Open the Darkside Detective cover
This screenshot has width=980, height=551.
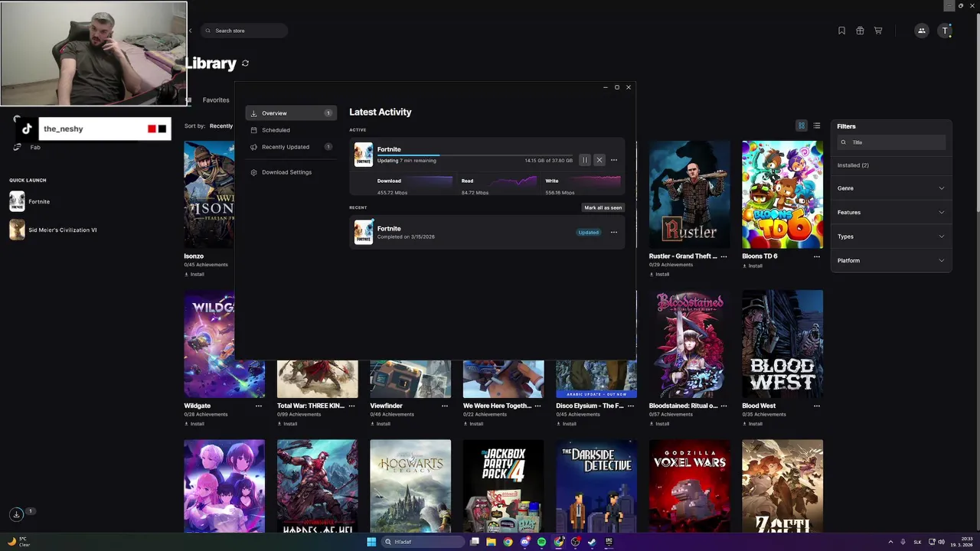pyautogui.click(x=596, y=486)
